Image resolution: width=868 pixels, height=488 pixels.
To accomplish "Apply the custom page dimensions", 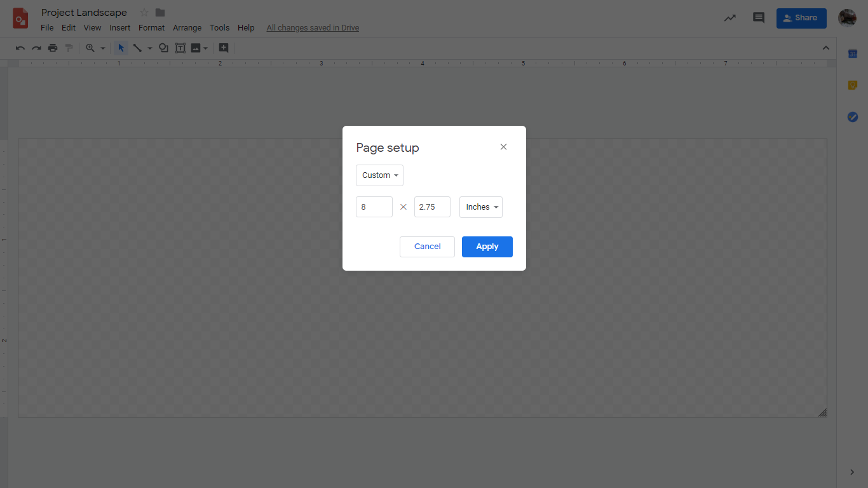I will [487, 247].
